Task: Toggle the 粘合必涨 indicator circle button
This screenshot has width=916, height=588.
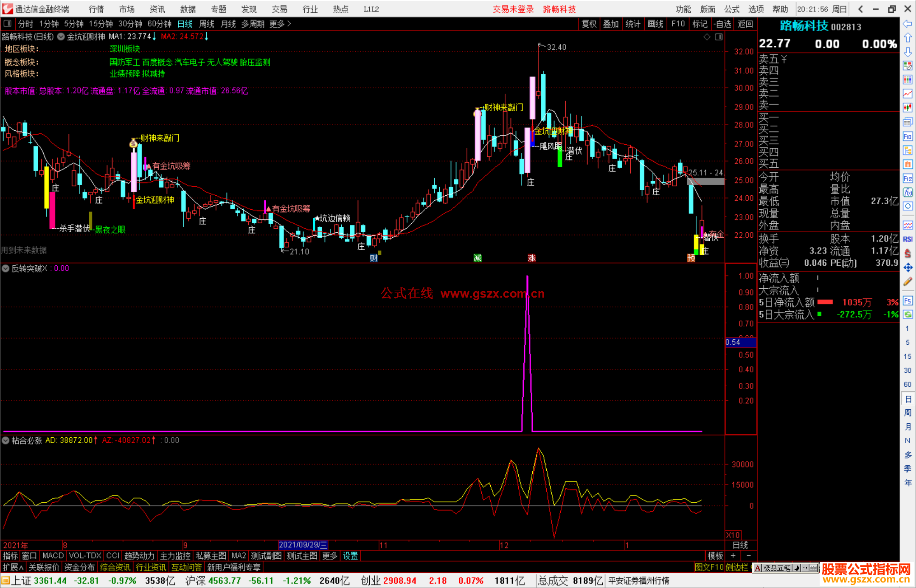Action: click(x=6, y=440)
